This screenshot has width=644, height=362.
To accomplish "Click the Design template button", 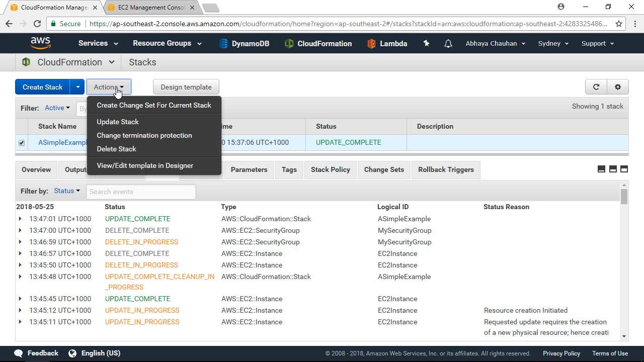I will 186,87.
